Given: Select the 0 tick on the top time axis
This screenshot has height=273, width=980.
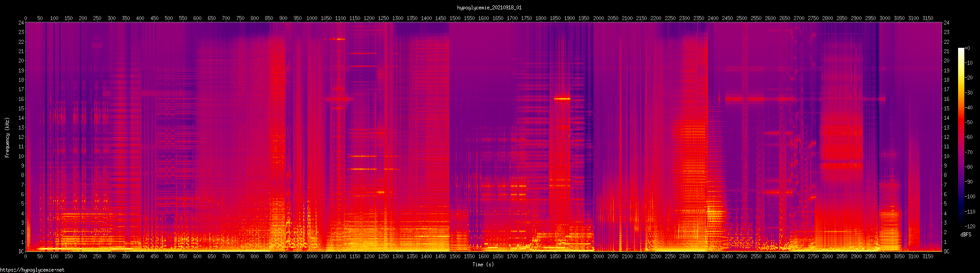Looking at the screenshot, I should pos(25,18).
